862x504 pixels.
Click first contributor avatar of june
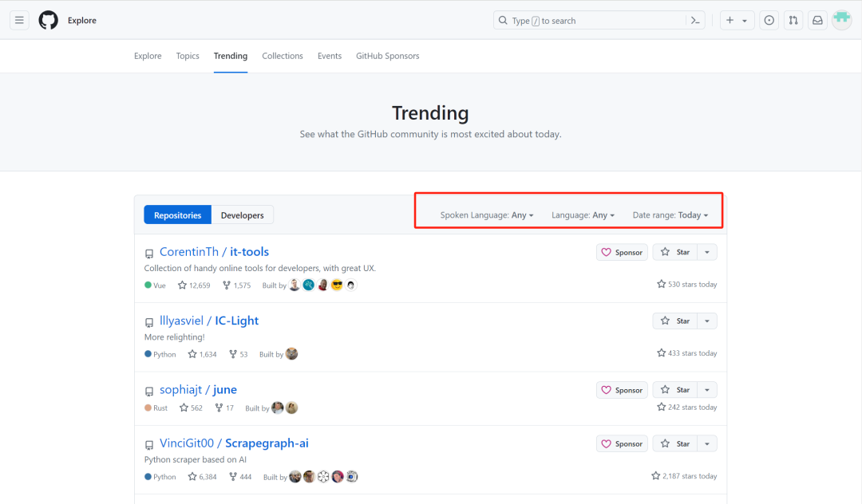278,408
